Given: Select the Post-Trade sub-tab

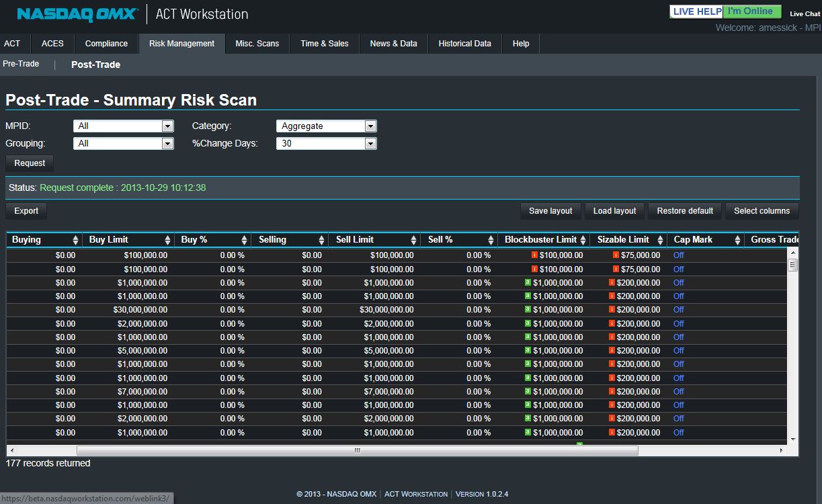Looking at the screenshot, I should point(95,65).
